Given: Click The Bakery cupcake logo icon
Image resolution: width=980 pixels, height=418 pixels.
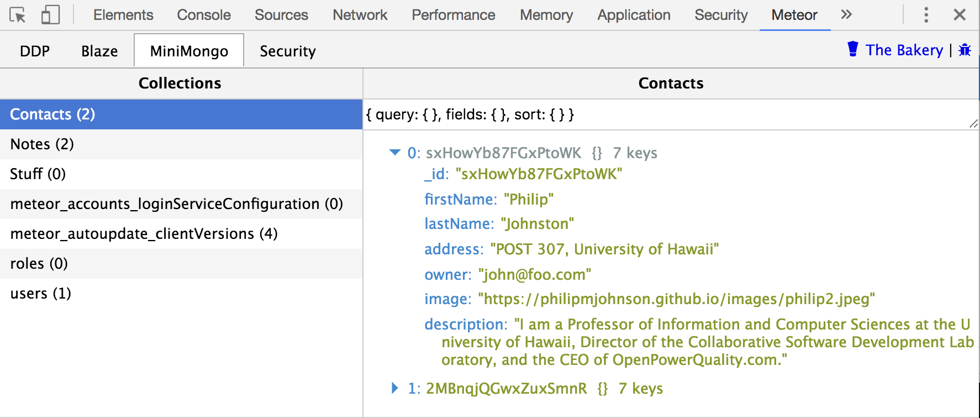Looking at the screenshot, I should tap(853, 49).
